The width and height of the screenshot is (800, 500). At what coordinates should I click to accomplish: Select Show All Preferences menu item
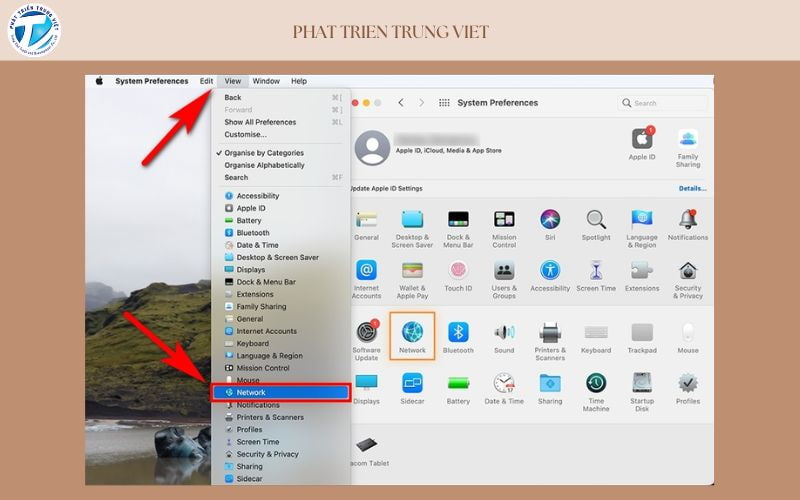pyautogui.click(x=260, y=122)
